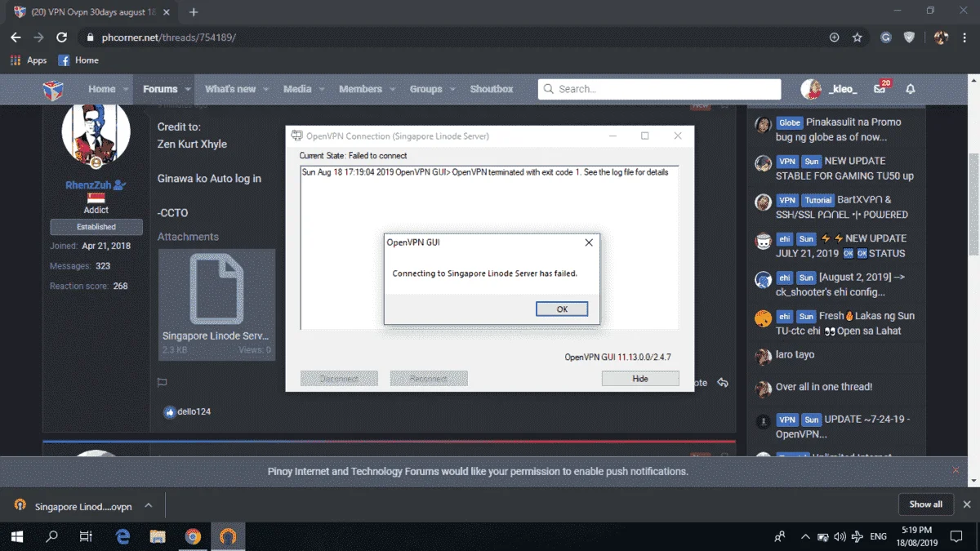Screen dimensions: 980x551
Task: Open the Singapore Linode Server attachment
Action: (x=216, y=304)
